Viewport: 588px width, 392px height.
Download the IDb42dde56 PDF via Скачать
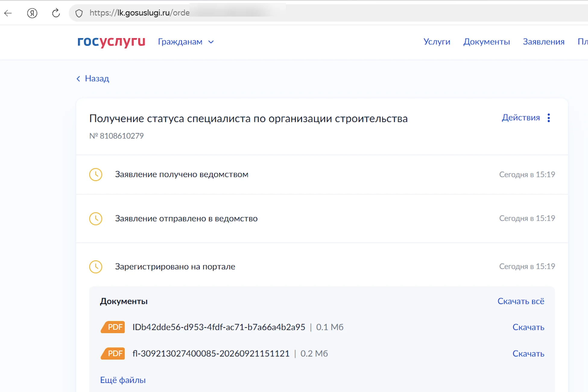(528, 327)
